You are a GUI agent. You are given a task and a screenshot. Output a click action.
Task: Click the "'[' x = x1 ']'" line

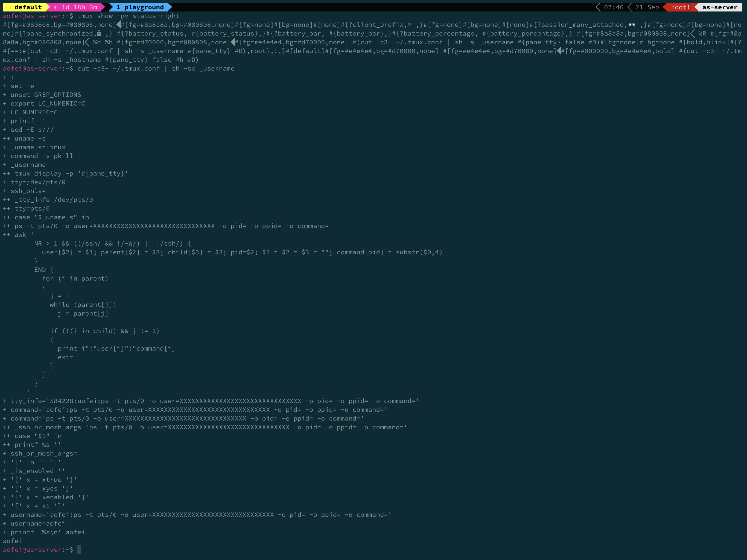click(34, 506)
